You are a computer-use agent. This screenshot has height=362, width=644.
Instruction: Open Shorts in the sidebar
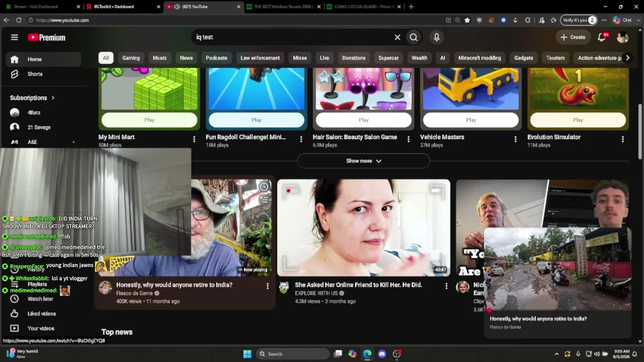(x=43, y=74)
